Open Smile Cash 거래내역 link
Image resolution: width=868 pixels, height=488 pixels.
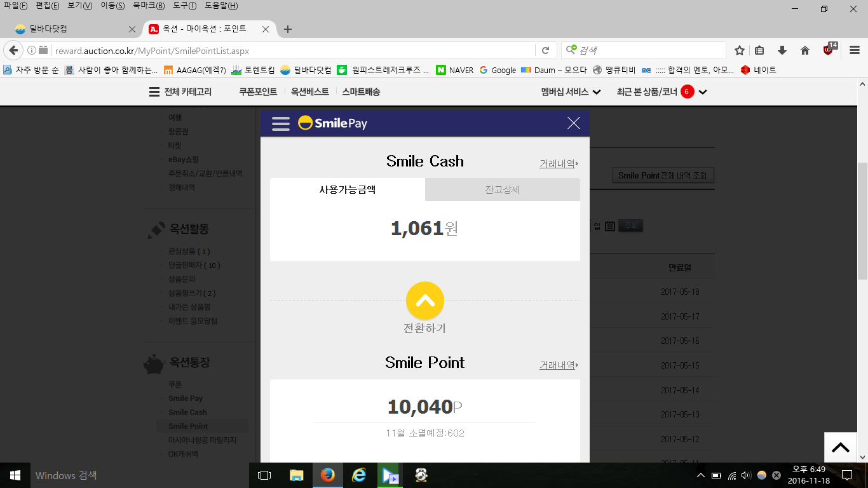[x=559, y=164]
